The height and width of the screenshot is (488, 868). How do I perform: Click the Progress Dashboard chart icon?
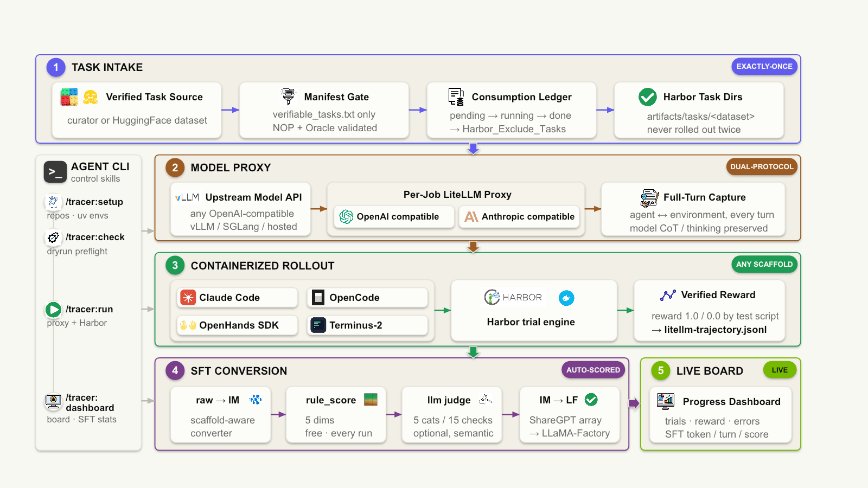coord(666,402)
